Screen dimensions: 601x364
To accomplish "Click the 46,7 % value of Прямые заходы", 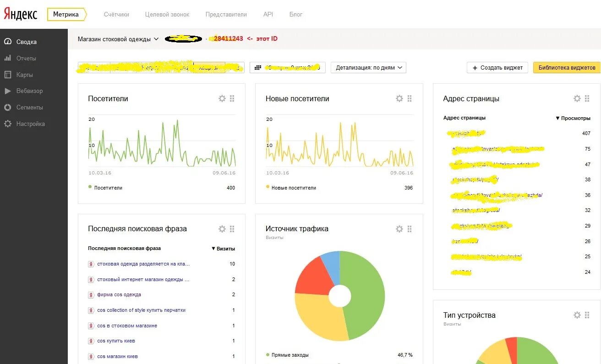I will pyautogui.click(x=405, y=355).
